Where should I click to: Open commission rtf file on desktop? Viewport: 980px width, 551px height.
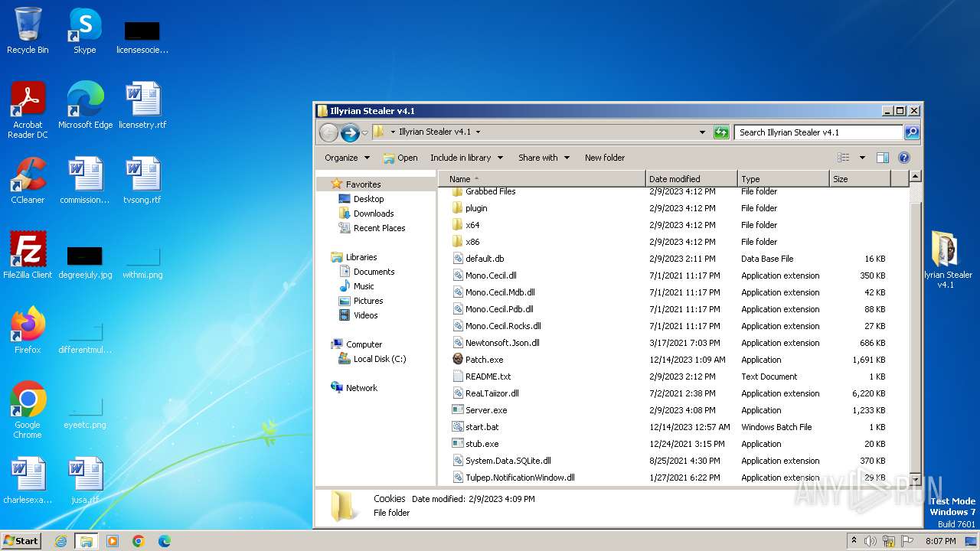(x=85, y=181)
